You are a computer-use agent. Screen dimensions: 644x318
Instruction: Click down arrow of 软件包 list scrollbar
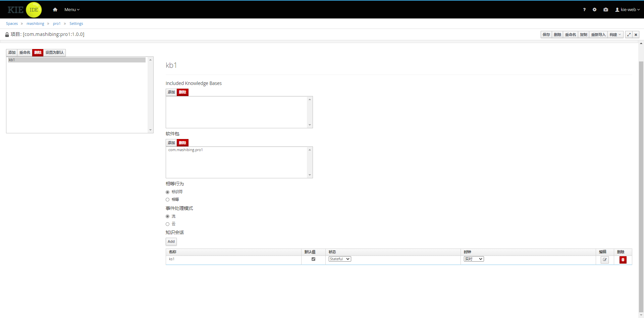(x=310, y=175)
